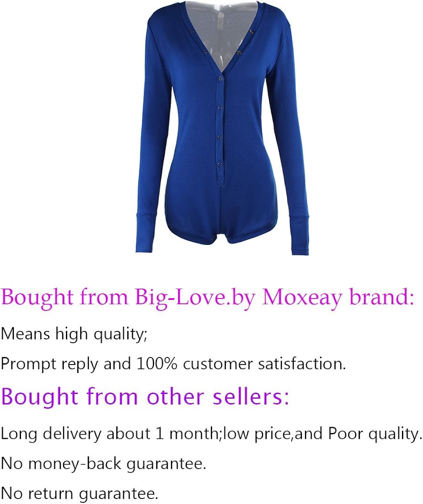This screenshot has width=423, height=504.
Task: Click the 'Means high quality;' text line
Action: click(x=74, y=335)
